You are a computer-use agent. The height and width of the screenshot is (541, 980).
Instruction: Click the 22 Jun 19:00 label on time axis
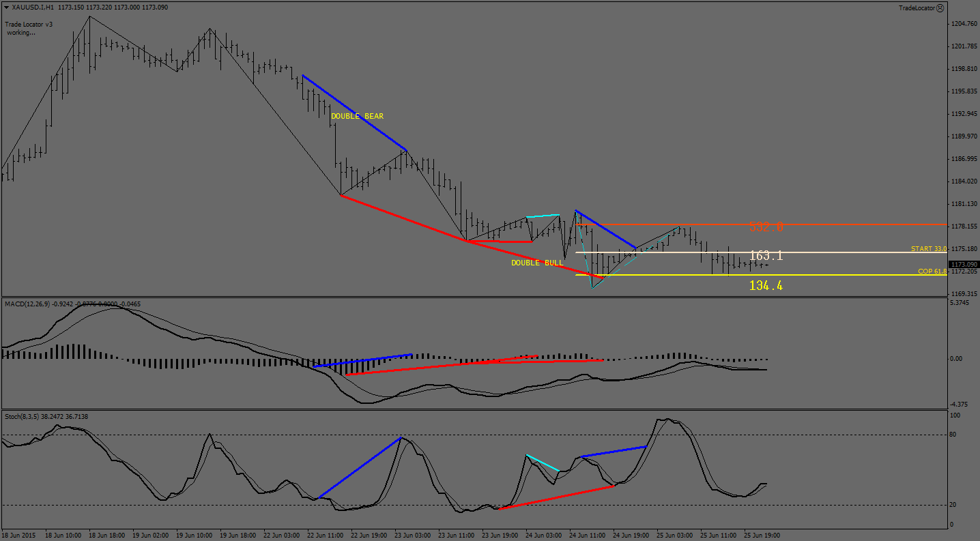click(369, 536)
